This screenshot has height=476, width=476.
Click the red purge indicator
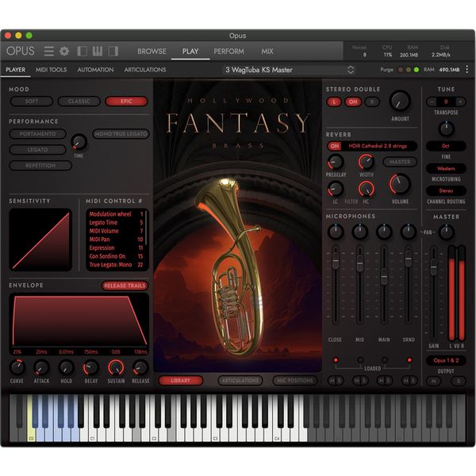point(401,70)
